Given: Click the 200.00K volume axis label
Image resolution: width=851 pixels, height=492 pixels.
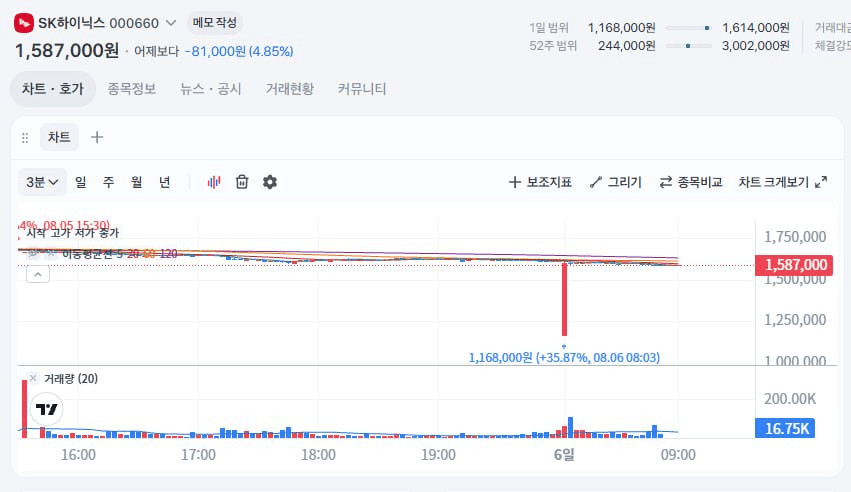Looking at the screenshot, I should pos(790,399).
